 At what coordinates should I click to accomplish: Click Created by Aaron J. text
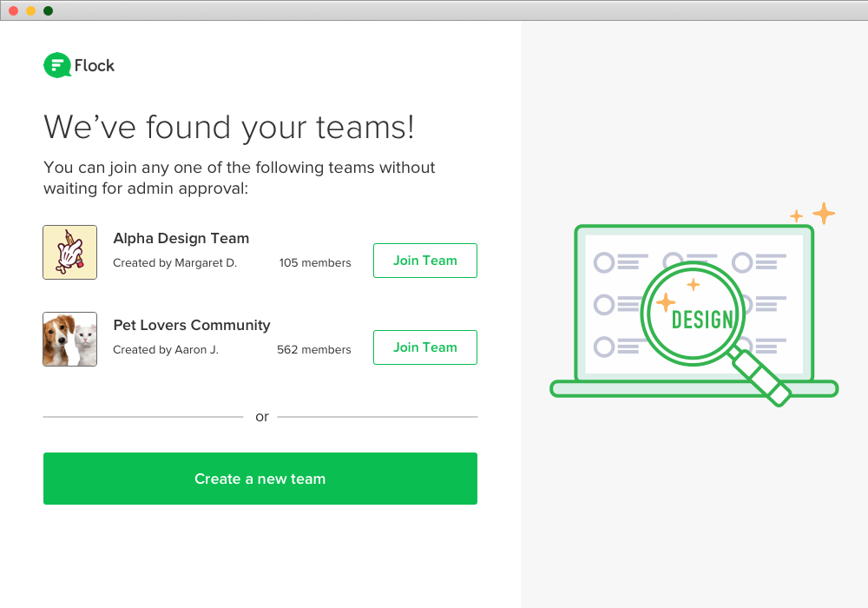pyautogui.click(x=165, y=349)
